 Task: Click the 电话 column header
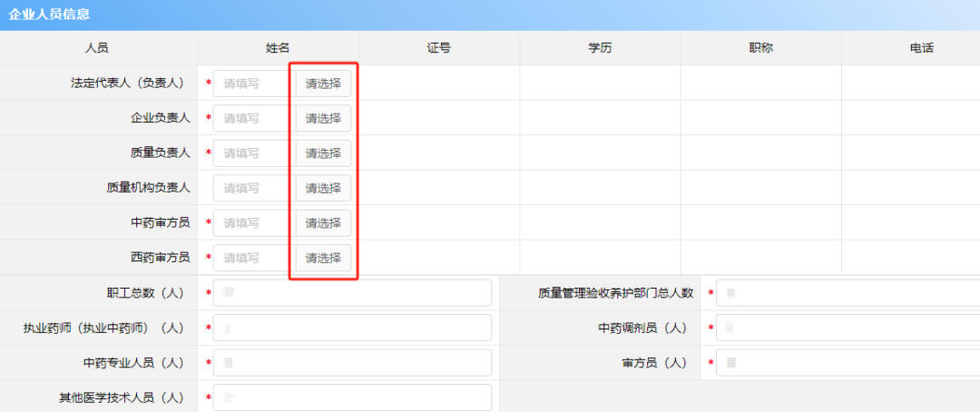point(922,48)
